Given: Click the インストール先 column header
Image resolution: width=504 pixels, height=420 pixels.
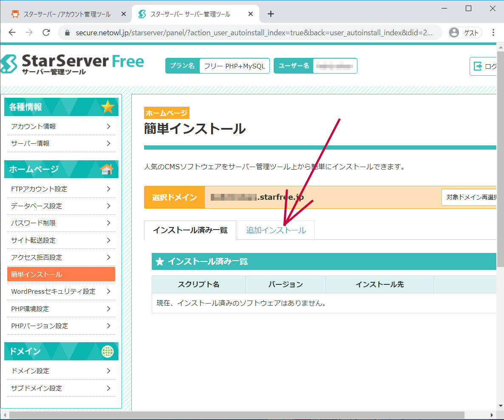Looking at the screenshot, I should click(379, 284).
